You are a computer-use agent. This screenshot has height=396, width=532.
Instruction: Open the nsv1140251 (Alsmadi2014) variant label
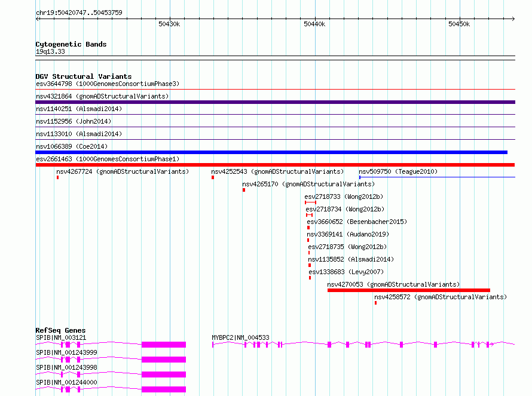pos(79,109)
